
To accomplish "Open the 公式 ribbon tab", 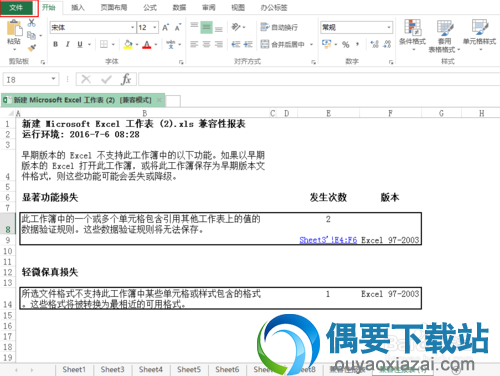I will [x=150, y=7].
